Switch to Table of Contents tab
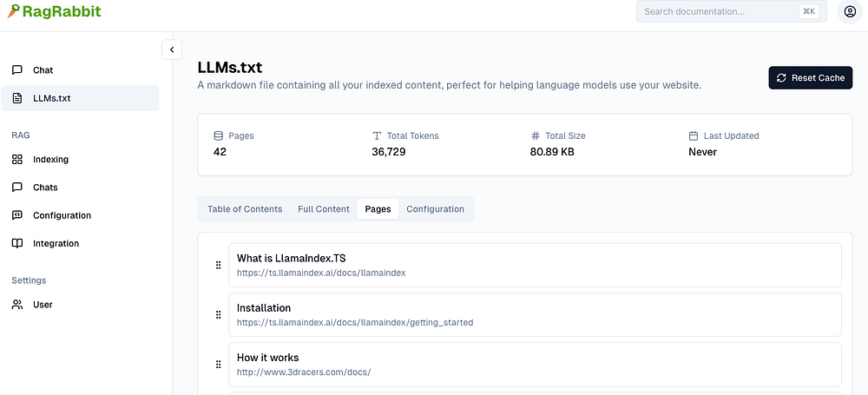The image size is (868, 395). click(245, 209)
